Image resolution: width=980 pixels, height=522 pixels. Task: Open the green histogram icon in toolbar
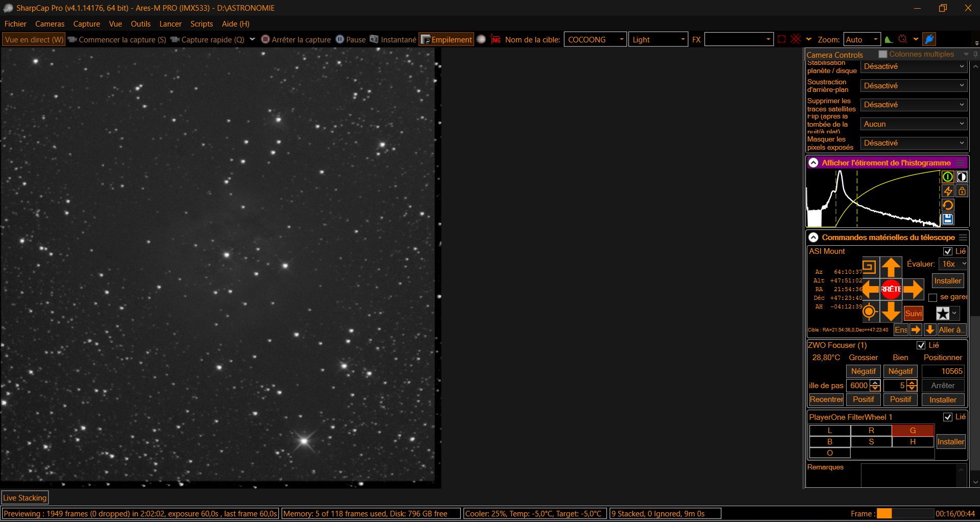pos(889,40)
